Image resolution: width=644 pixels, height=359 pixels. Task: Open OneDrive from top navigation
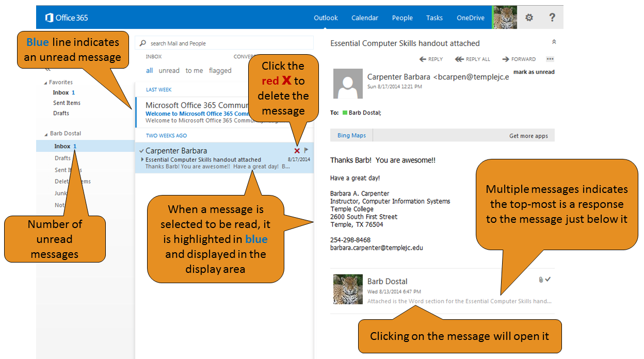coord(470,18)
